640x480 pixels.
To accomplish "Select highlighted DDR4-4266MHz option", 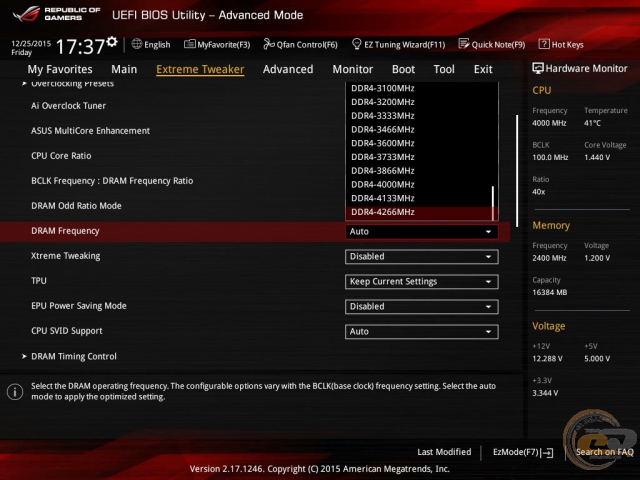I will (x=419, y=212).
